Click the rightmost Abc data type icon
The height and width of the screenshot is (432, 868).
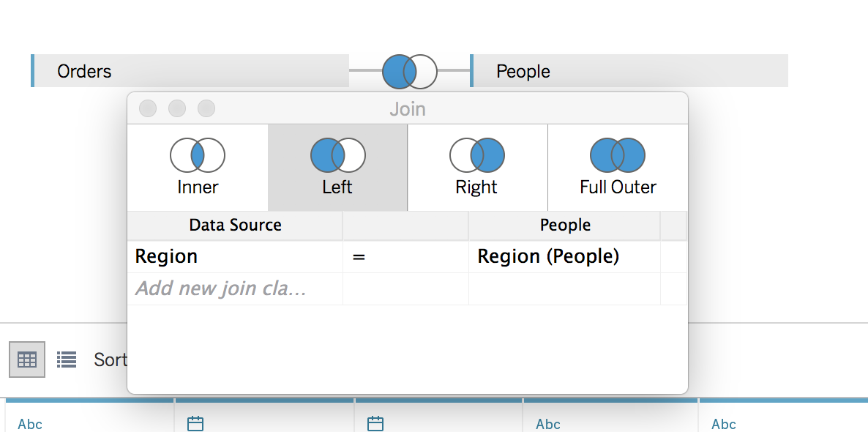point(724,424)
